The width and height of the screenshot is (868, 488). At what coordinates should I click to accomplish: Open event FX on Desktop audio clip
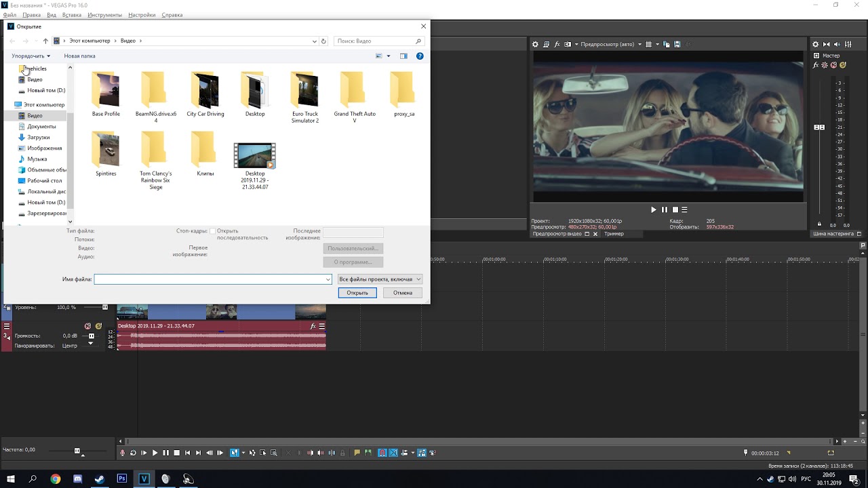[313, 326]
